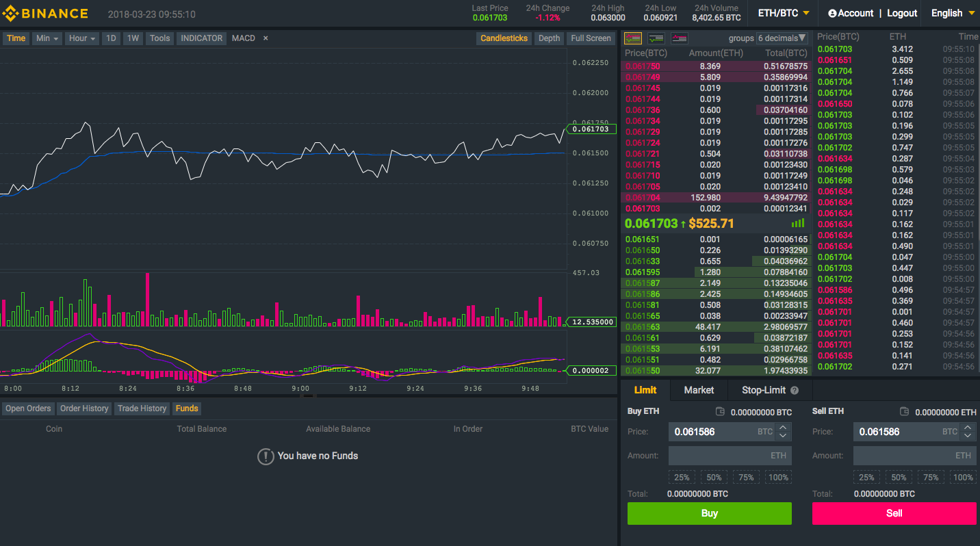980x546 pixels.
Task: Click the Logout link
Action: pos(902,13)
